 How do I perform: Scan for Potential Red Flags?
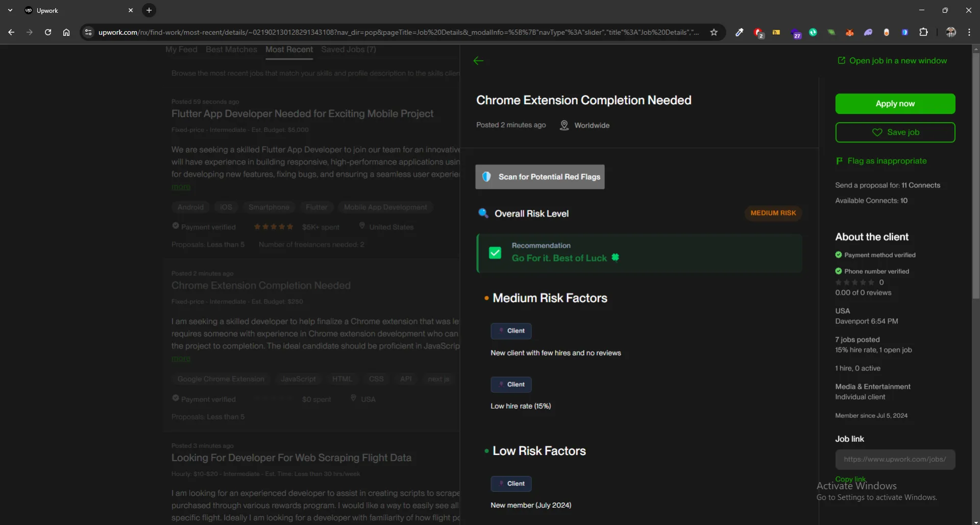pos(540,177)
